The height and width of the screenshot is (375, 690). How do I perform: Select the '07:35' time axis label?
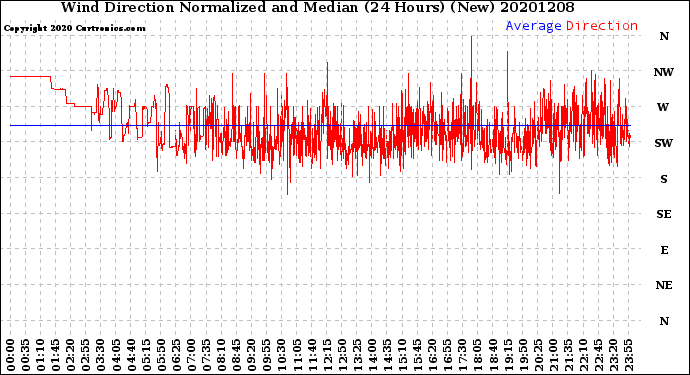[206, 355]
